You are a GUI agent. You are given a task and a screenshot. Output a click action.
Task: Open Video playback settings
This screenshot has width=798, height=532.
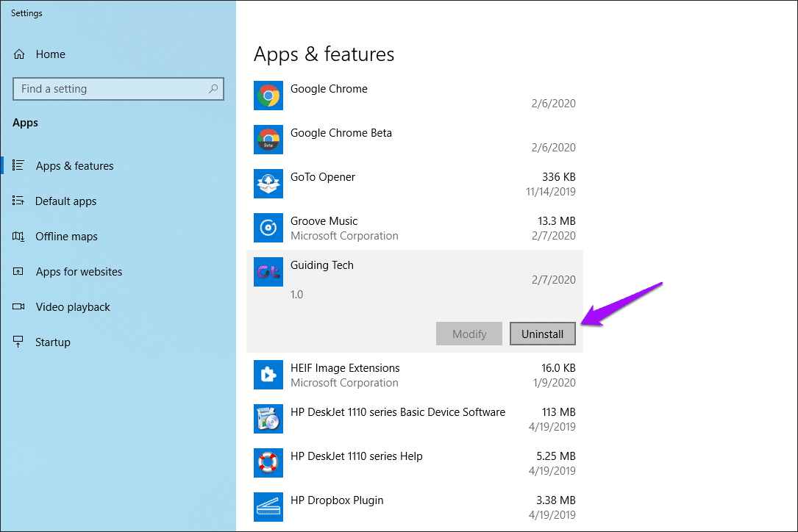(x=73, y=307)
